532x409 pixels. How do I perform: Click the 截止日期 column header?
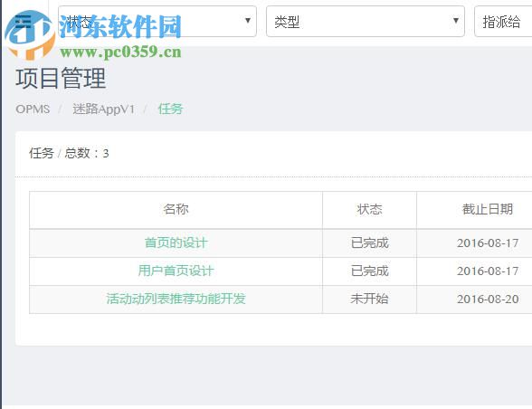pos(488,209)
